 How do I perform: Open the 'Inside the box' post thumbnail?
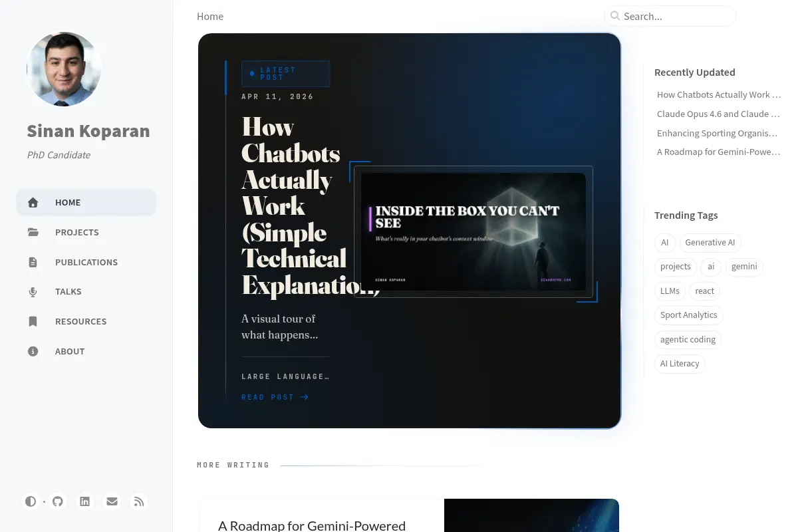coord(473,231)
